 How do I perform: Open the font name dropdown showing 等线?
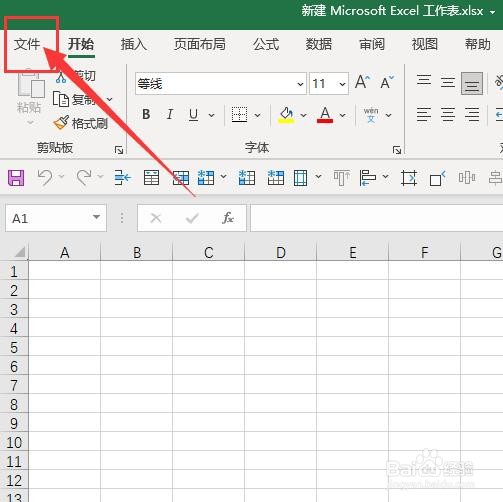pos(300,84)
